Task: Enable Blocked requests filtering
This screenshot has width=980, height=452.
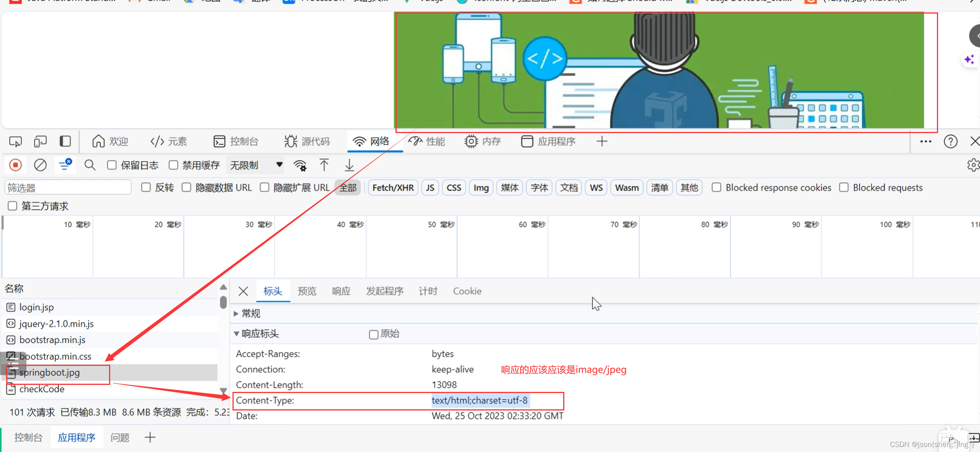Action: pos(844,187)
